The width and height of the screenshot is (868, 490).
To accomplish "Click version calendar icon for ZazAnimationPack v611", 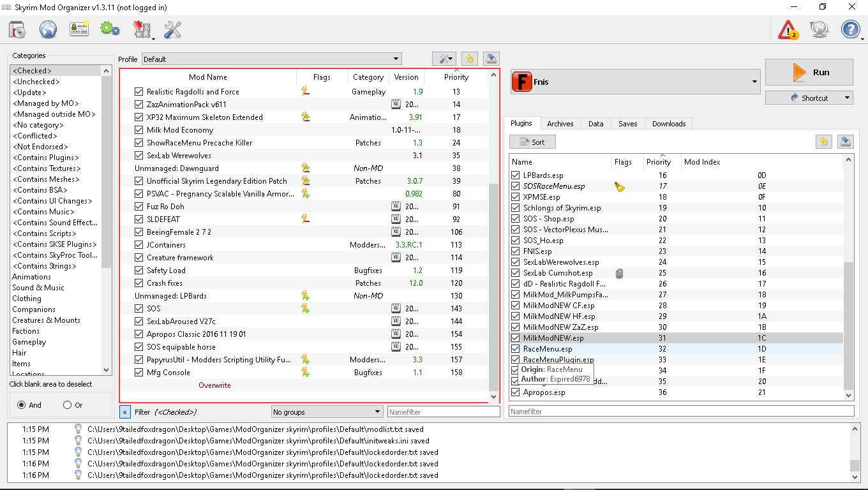I will 396,105.
